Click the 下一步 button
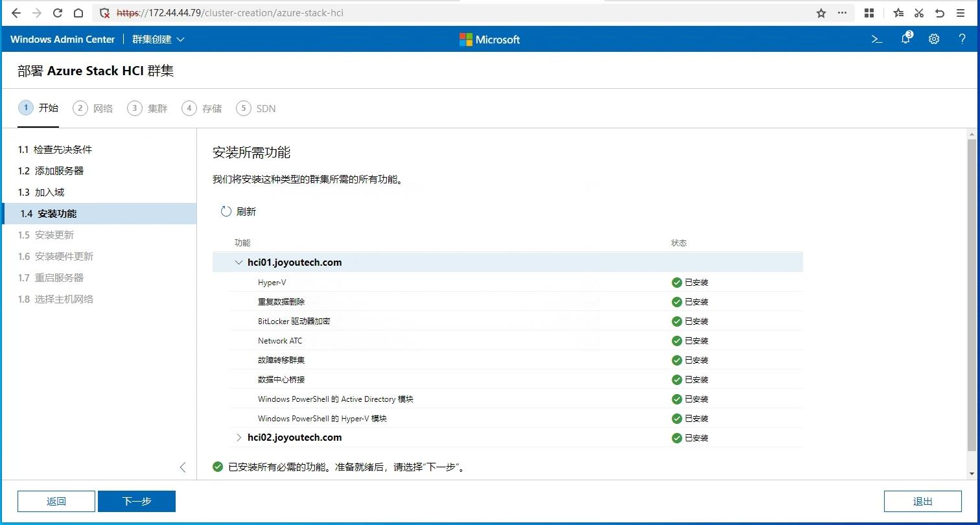The height and width of the screenshot is (525, 980). pyautogui.click(x=137, y=501)
